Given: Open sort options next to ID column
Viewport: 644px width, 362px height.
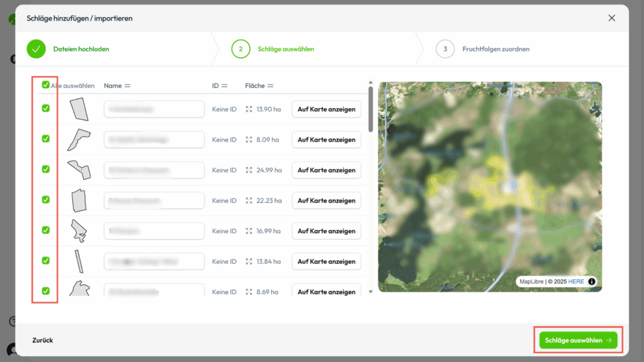Looking at the screenshot, I should tap(225, 85).
